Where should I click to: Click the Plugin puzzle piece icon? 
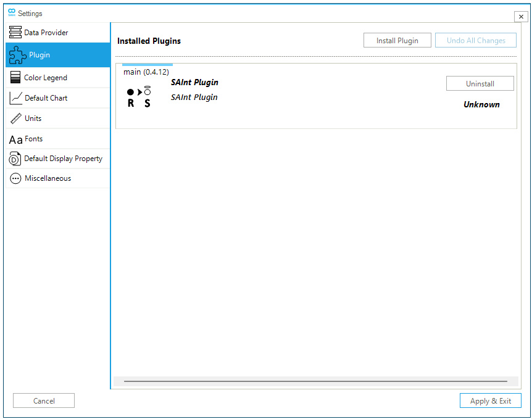tap(17, 55)
